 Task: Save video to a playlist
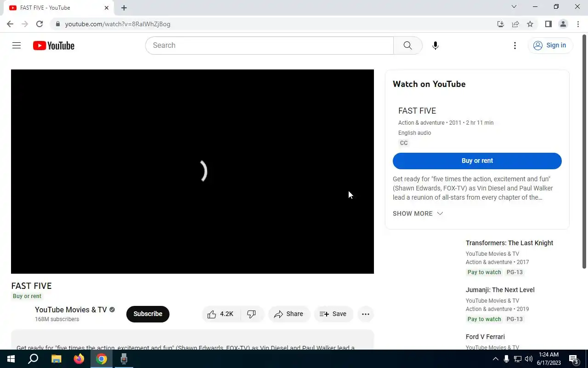334,314
